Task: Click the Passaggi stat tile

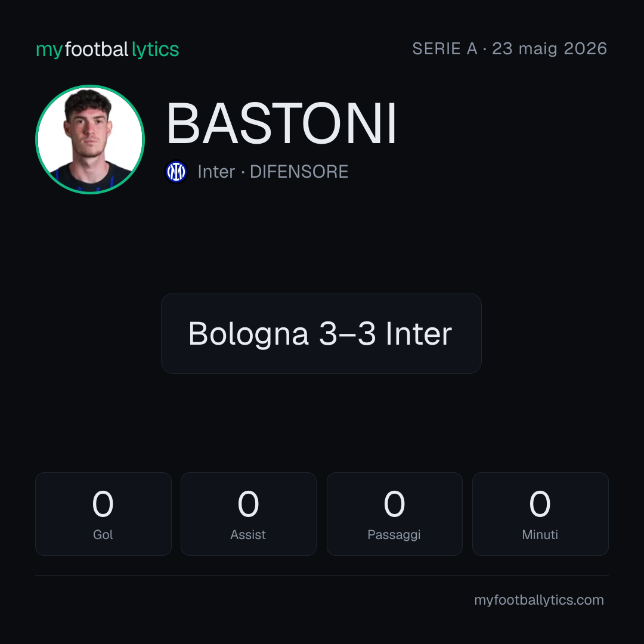Action: [x=394, y=514]
